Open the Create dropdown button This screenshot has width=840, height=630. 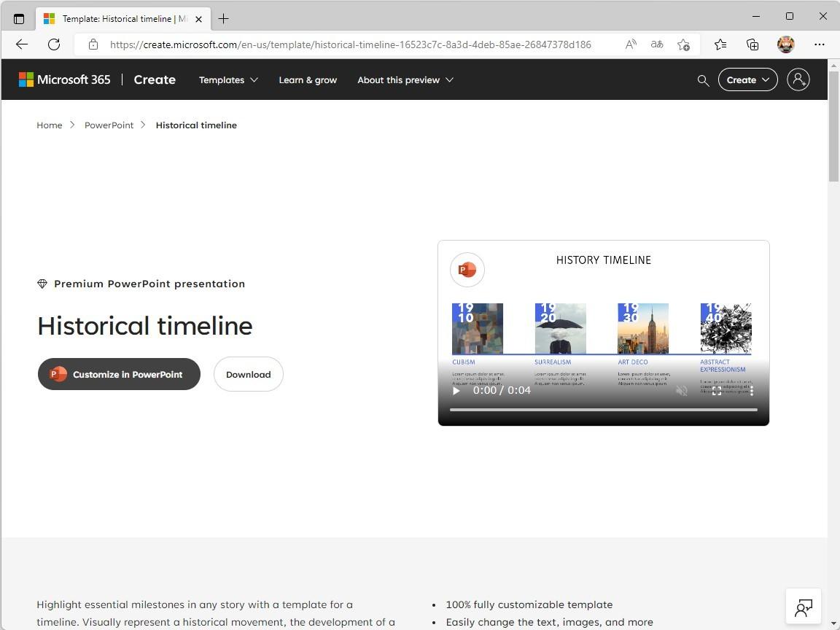pyautogui.click(x=747, y=79)
